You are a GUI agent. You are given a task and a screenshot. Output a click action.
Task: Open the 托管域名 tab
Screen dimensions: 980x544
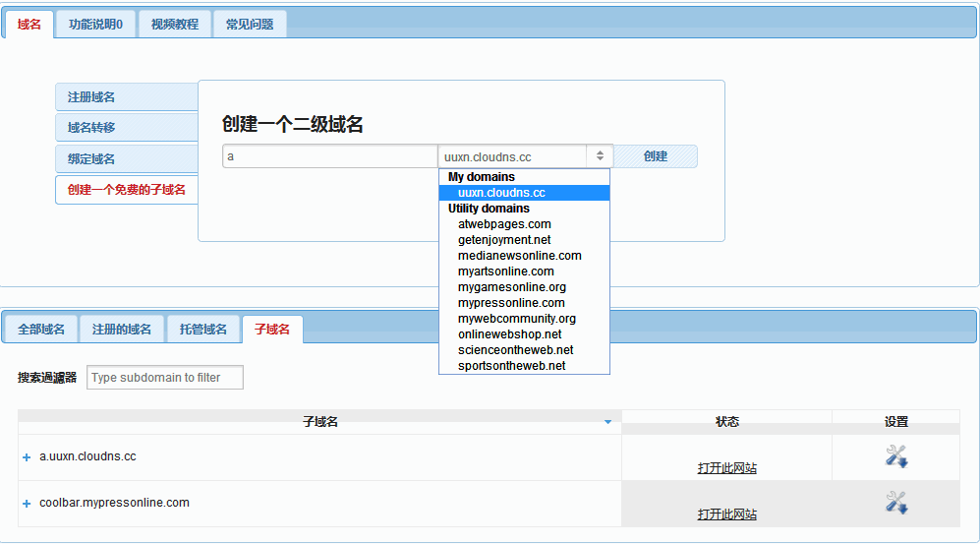[202, 330]
